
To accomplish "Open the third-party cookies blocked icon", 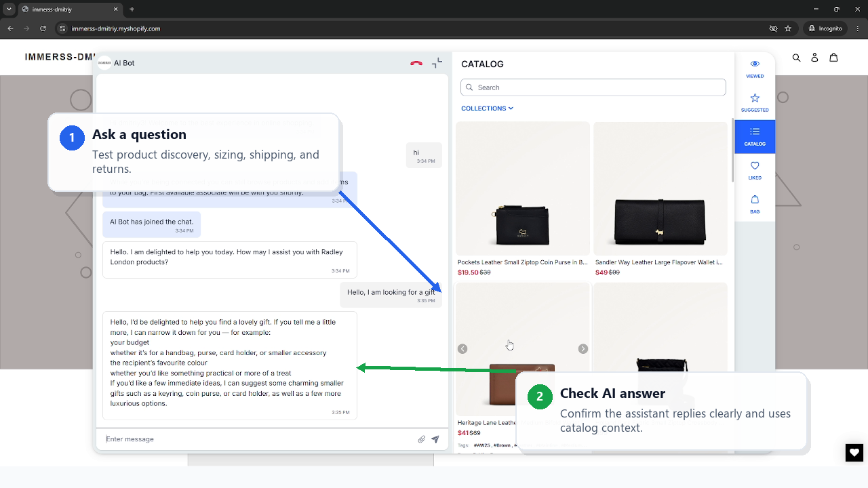I will [773, 28].
